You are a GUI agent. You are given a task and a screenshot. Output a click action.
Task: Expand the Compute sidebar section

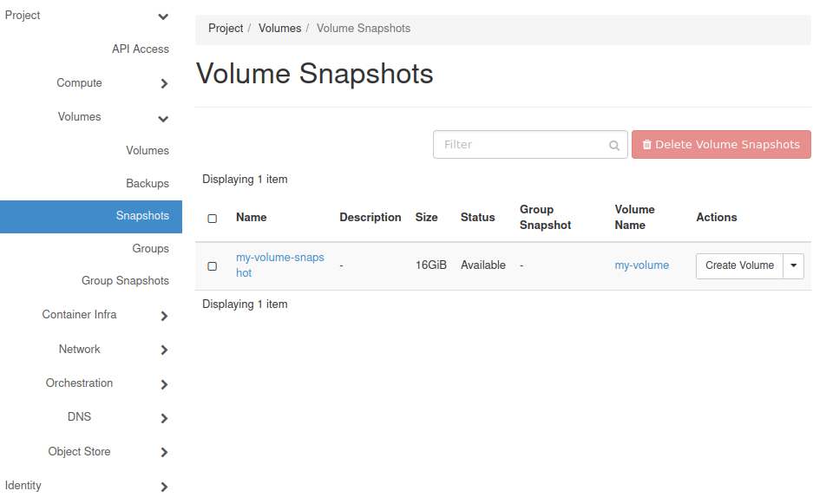pos(164,84)
